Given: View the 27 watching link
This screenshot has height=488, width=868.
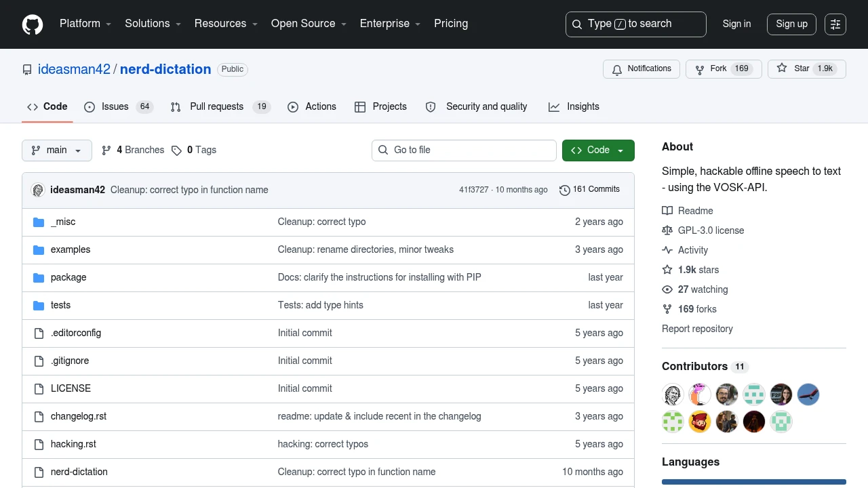Looking at the screenshot, I should click(x=695, y=289).
